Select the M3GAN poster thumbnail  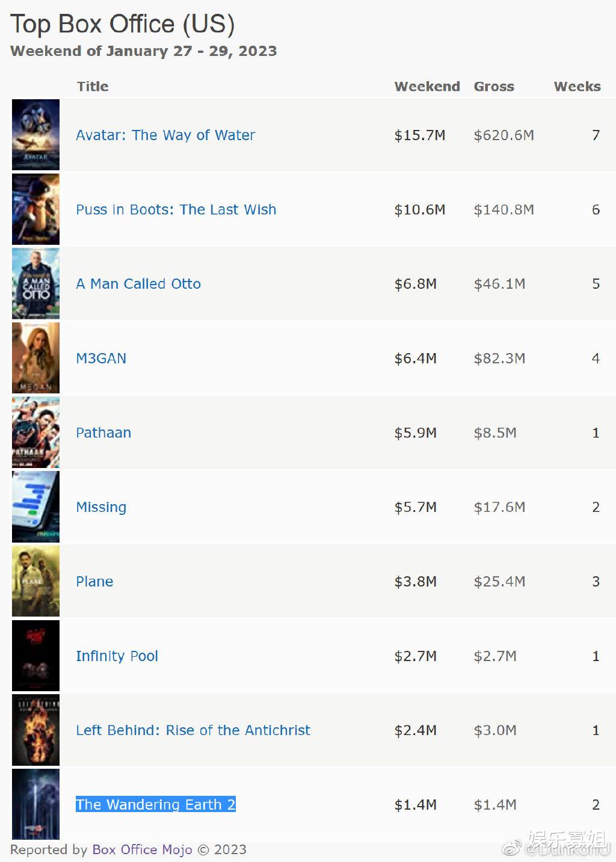tap(36, 358)
